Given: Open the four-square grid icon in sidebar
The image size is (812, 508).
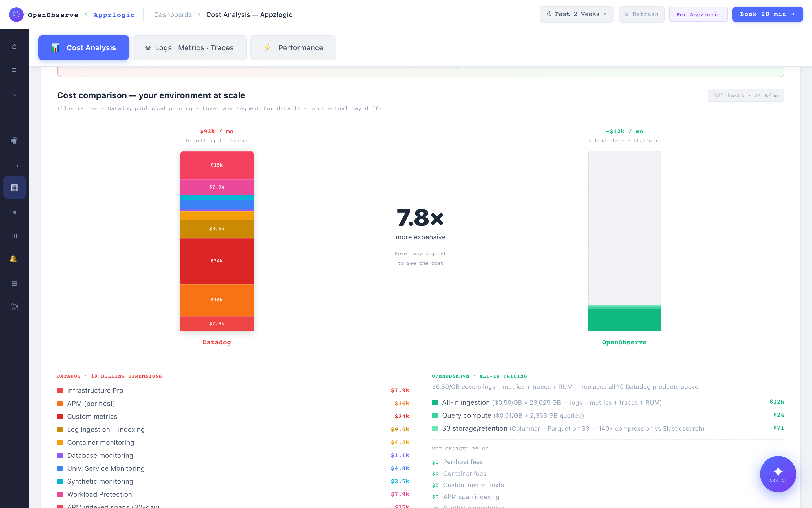Looking at the screenshot, I should coord(14,283).
